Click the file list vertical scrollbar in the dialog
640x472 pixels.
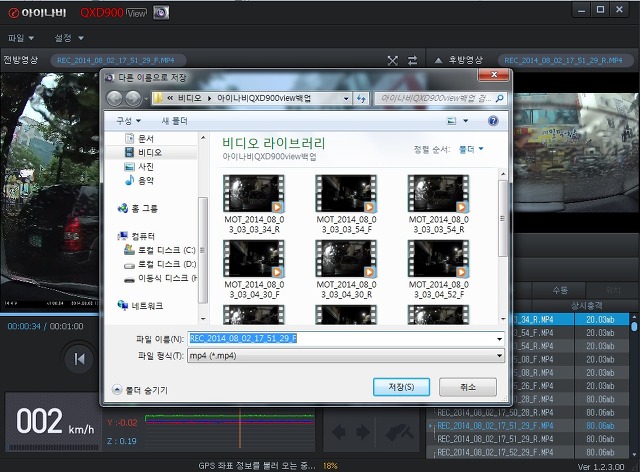coord(503,218)
